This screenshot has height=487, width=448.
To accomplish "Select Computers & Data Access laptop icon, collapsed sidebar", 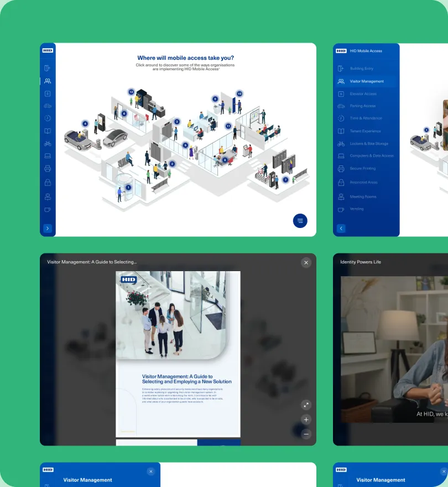I will 48,156.
